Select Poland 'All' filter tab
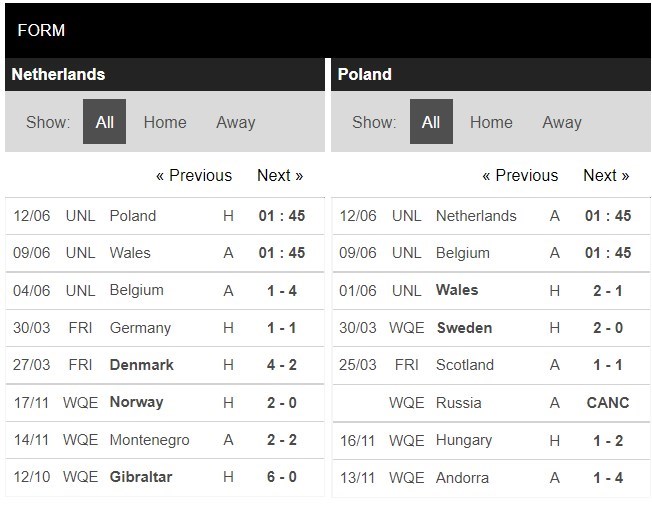The image size is (652, 508). [x=431, y=122]
